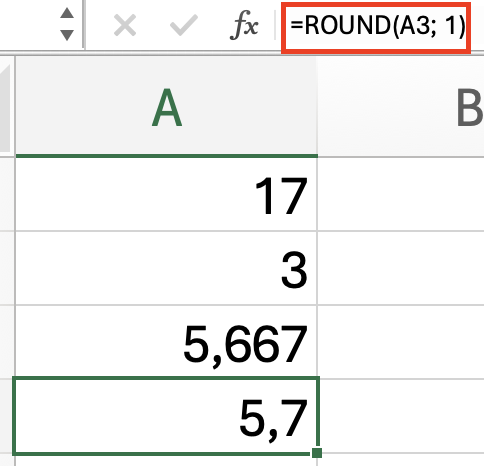Select the cell containing 17
Viewport: 484px width, 466px height.
tap(167, 194)
